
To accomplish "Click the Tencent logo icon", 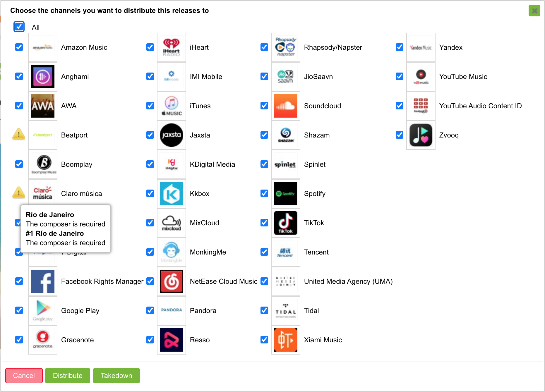I will point(286,252).
